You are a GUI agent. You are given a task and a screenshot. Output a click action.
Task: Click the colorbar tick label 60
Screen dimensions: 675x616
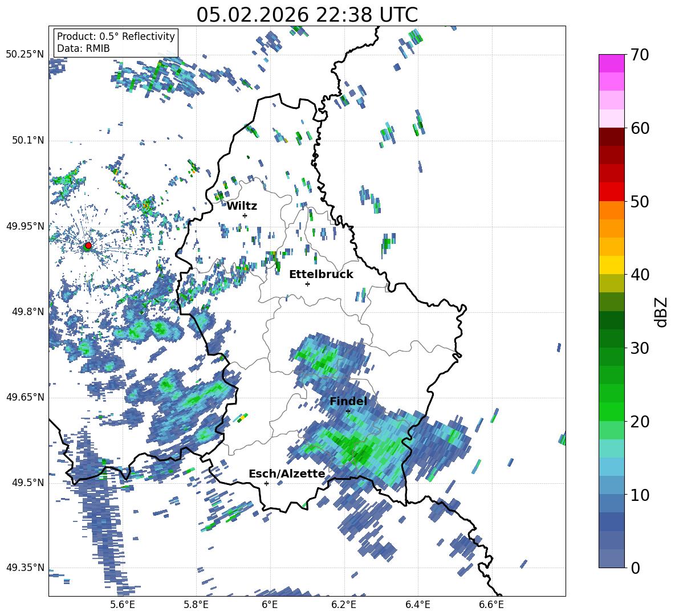640,128
